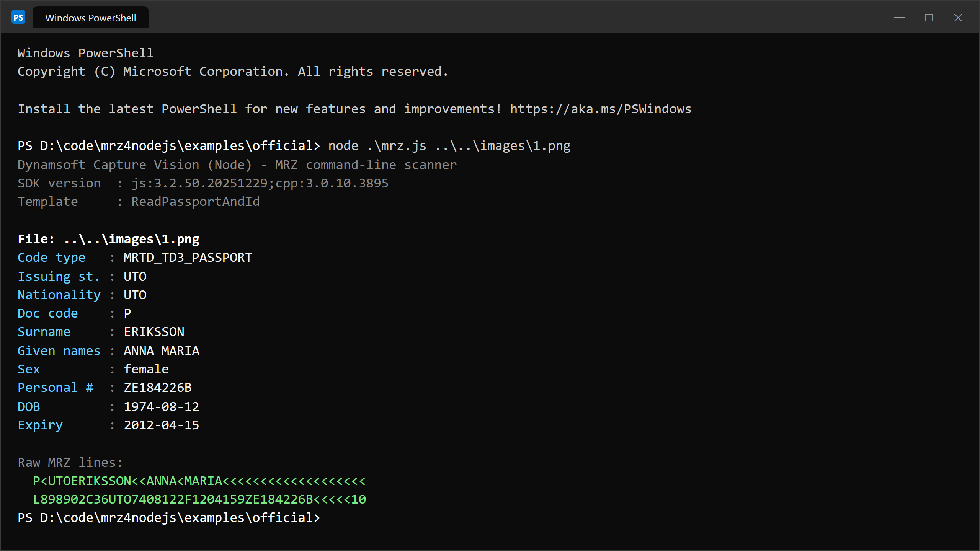Click 'Windows PowerShell' banner text in terminal
980x551 pixels.
click(85, 53)
